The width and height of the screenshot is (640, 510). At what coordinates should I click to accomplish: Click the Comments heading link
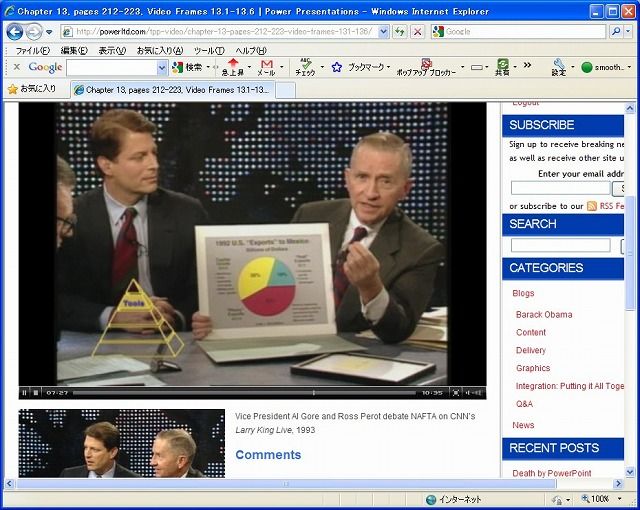click(268, 455)
